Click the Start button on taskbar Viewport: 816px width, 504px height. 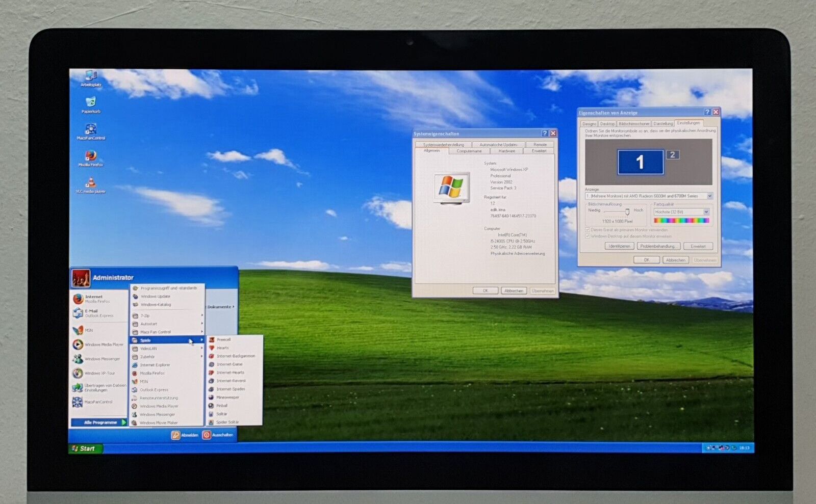tap(85, 448)
